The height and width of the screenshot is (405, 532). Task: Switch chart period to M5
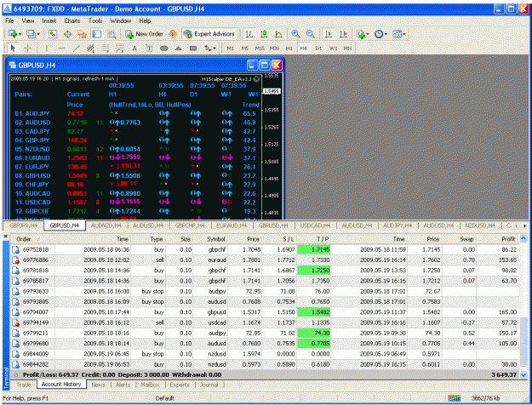[x=245, y=48]
